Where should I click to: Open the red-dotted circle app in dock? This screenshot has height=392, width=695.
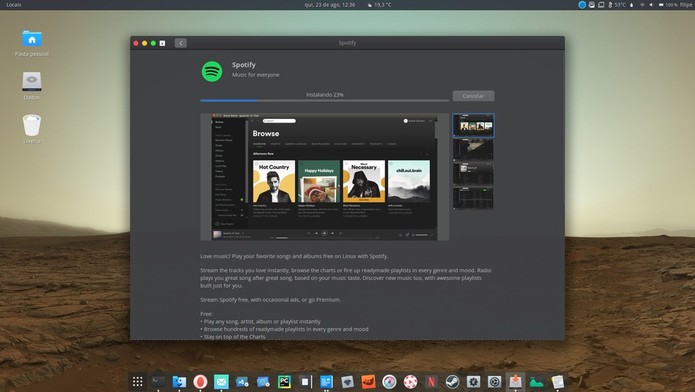410,381
